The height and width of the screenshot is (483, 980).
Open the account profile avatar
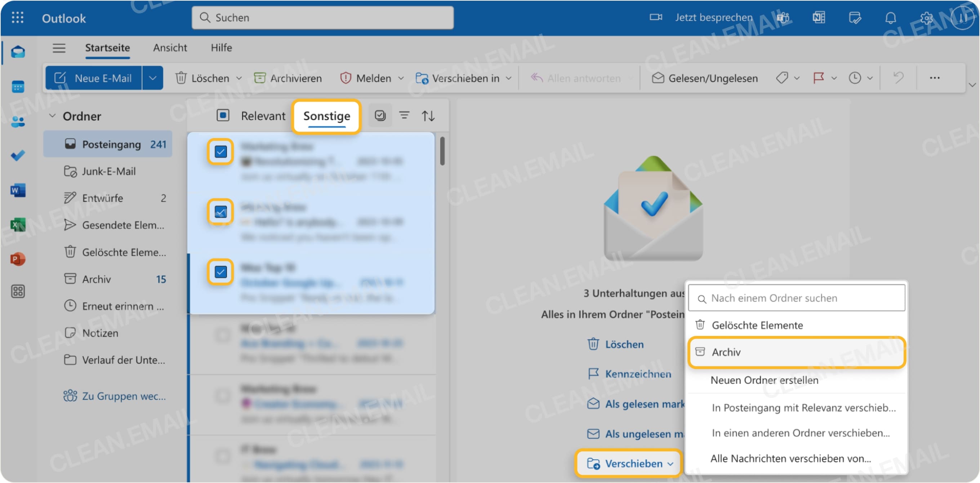(x=962, y=18)
